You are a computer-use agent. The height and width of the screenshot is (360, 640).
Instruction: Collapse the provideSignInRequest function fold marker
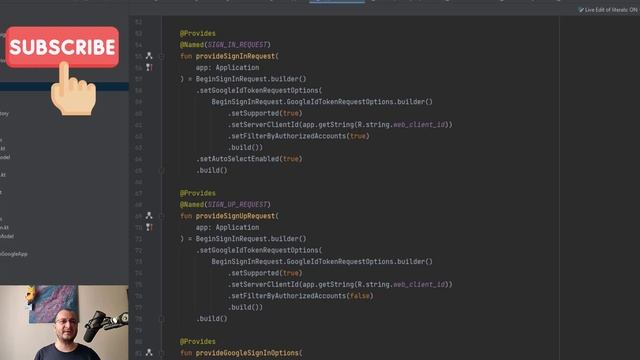[162, 56]
